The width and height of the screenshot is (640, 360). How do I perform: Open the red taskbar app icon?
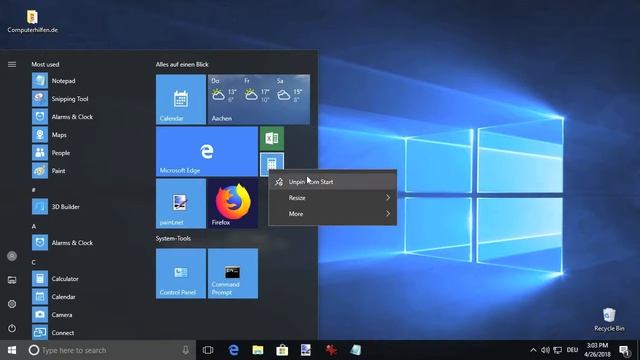coord(331,350)
